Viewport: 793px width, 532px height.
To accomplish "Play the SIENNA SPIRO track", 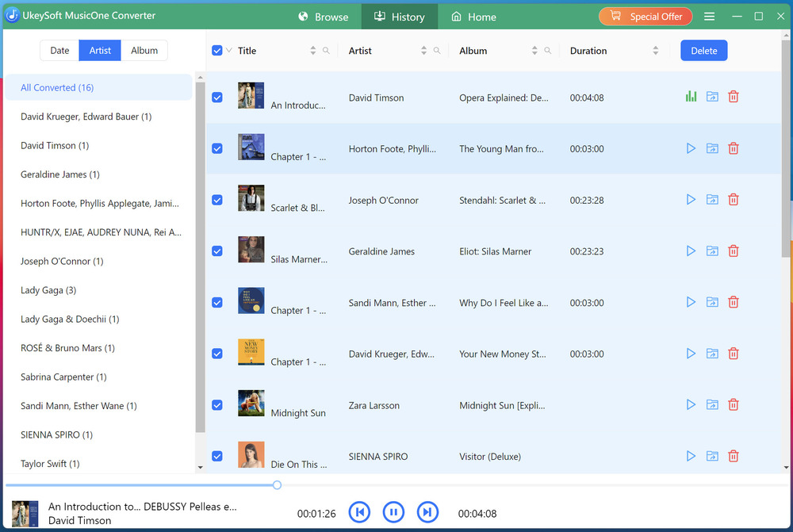I will coord(691,456).
